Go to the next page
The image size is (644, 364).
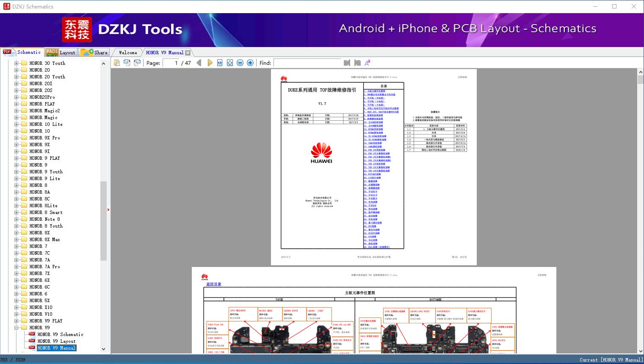point(210,63)
